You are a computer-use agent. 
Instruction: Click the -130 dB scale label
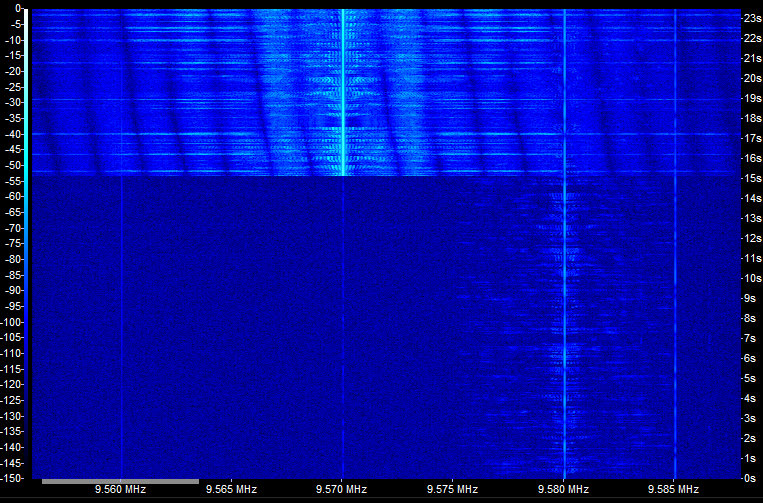tap(12, 415)
